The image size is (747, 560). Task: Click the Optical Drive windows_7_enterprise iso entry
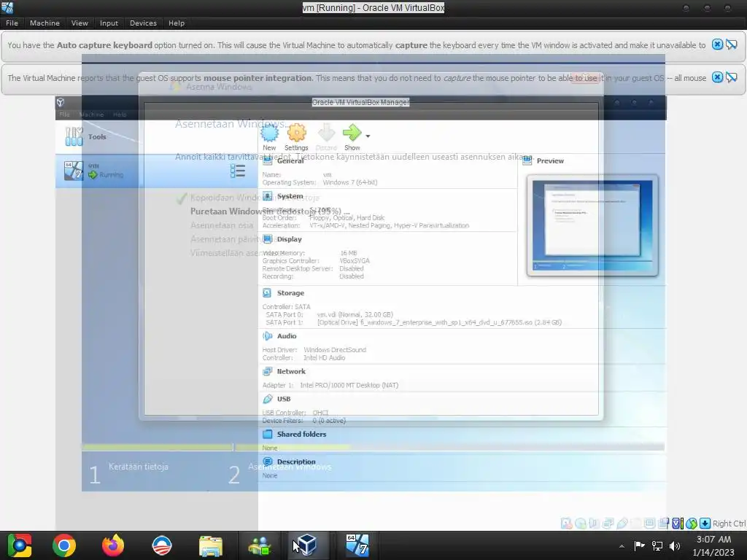439,322
